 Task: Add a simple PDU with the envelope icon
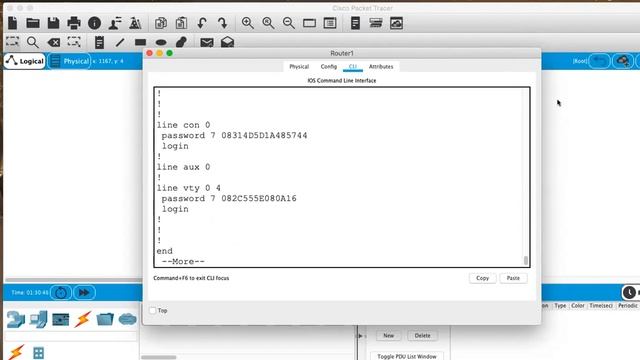[x=207, y=42]
